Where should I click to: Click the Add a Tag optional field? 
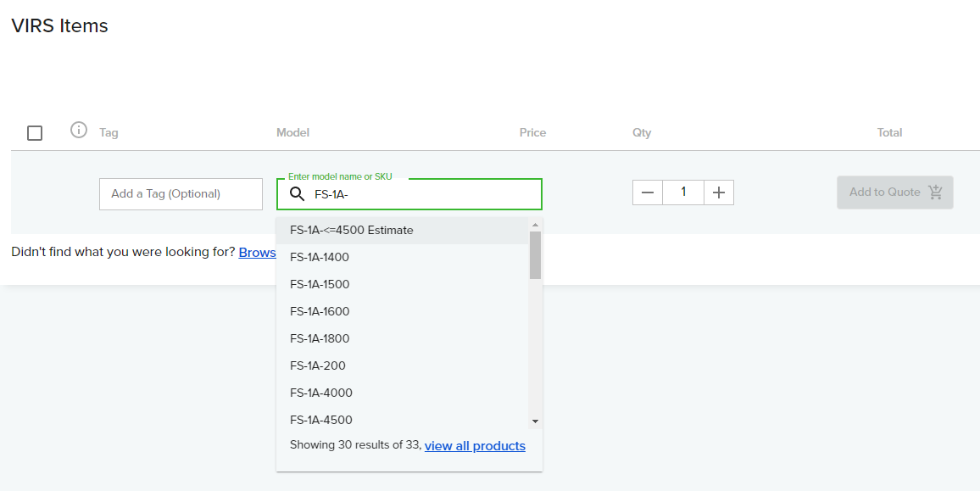pyautogui.click(x=181, y=194)
